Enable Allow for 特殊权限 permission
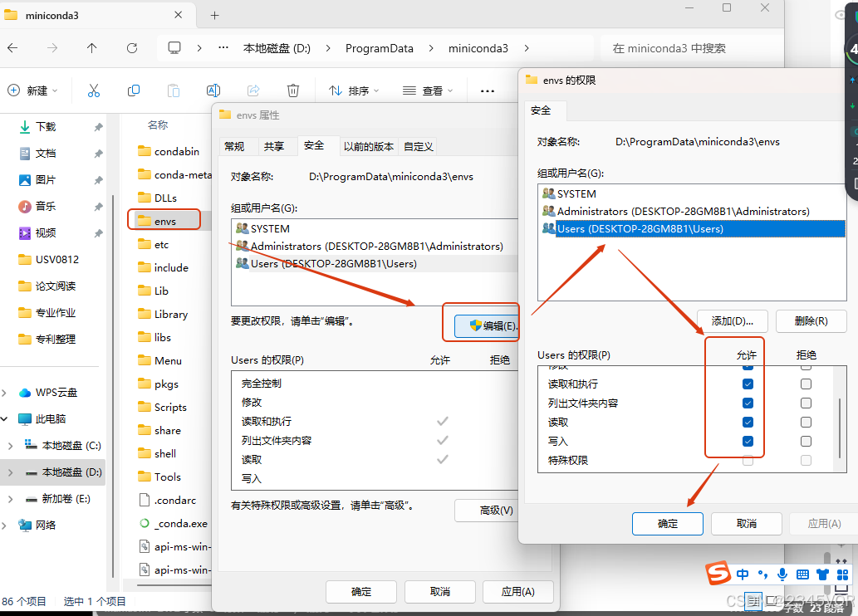Viewport: 858px width, 616px height. tap(747, 460)
